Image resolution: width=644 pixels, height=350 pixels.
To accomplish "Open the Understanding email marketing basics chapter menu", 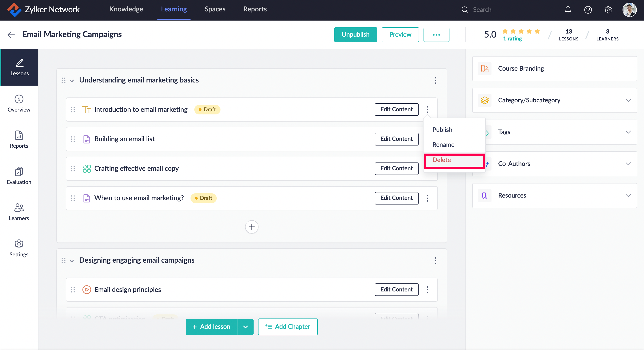I will 435,80.
